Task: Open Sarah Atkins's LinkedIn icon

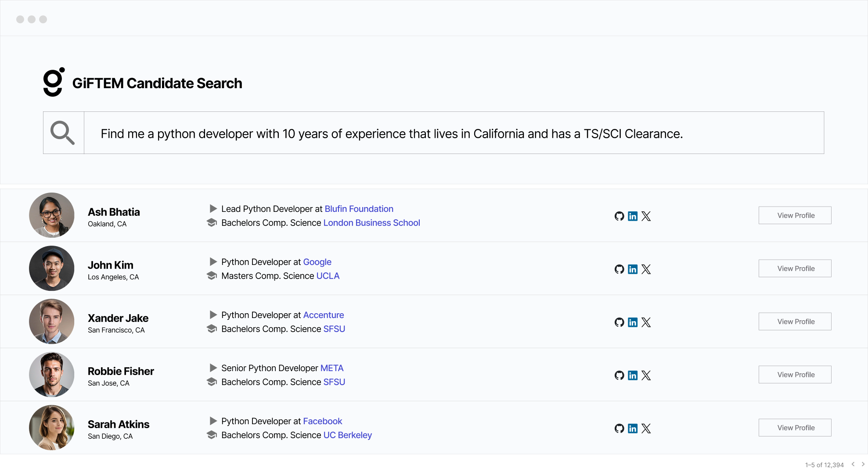Action: tap(632, 428)
